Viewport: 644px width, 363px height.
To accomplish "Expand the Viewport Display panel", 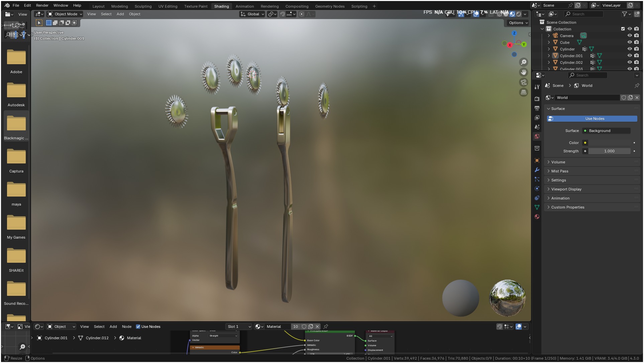I will 566,189.
